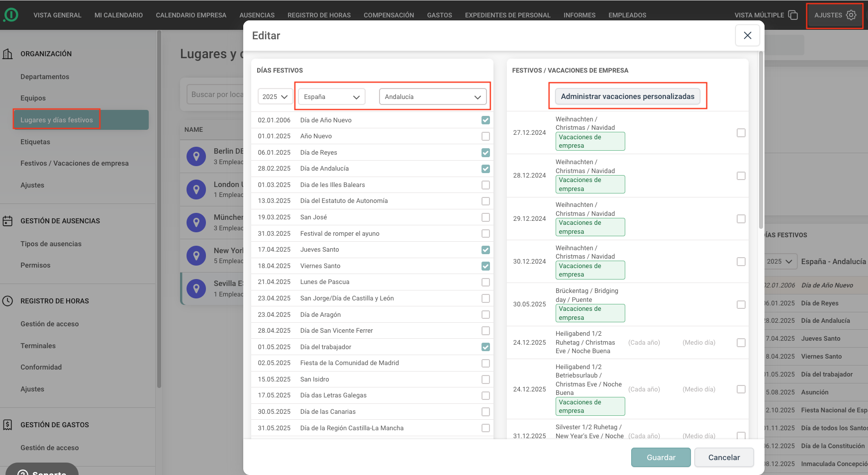Click Administrar vacaciones personalizadas button
This screenshot has width=868, height=475.
pos(627,96)
